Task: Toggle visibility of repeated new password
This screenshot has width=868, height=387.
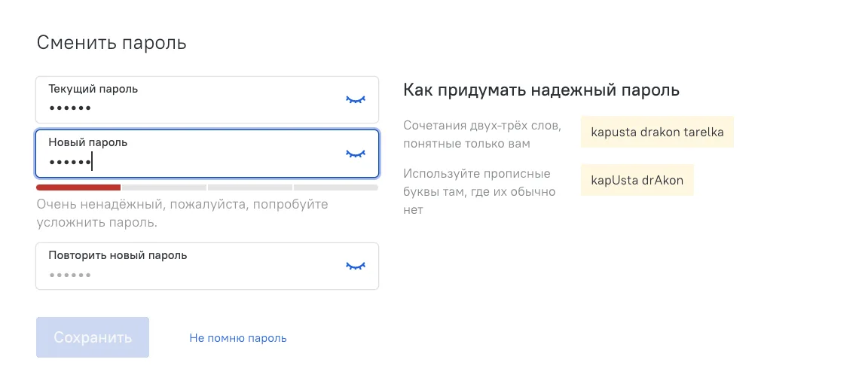Action: pos(356,266)
